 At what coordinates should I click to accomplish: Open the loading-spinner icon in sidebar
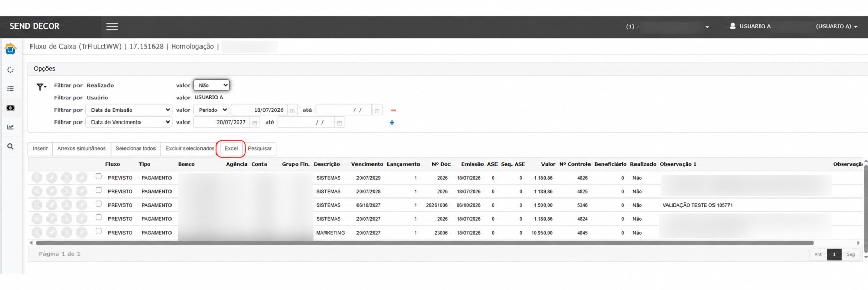pos(10,70)
